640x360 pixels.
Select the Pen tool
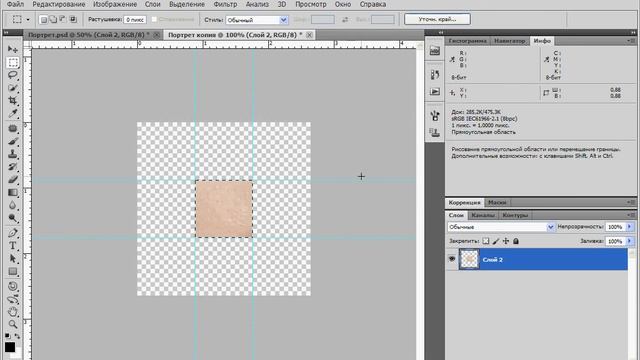tap(13, 233)
